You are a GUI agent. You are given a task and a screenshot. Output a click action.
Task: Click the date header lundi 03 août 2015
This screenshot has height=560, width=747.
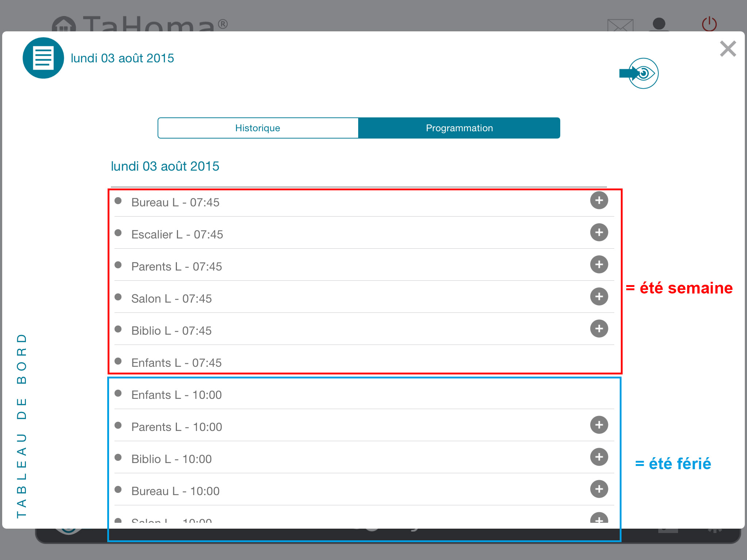165,166
